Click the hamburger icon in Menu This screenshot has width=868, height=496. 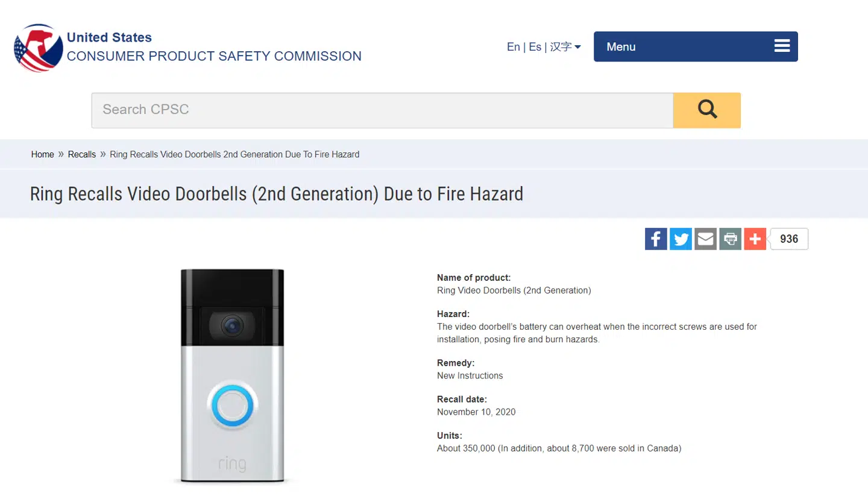(x=782, y=46)
